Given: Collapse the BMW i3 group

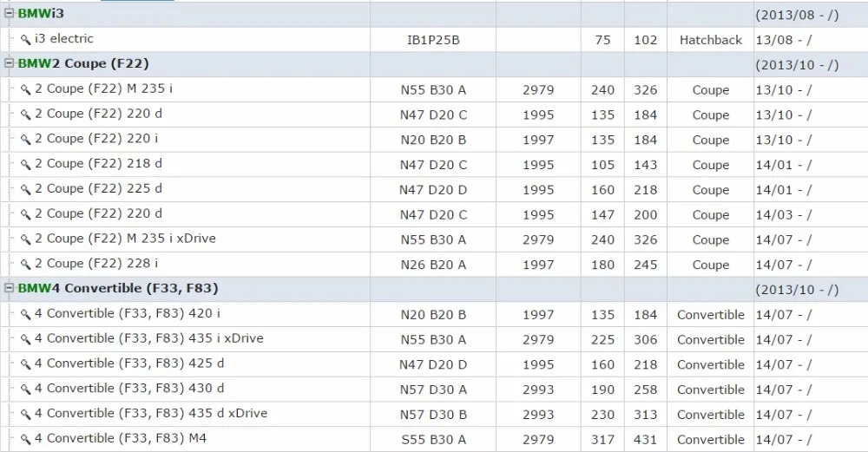Looking at the screenshot, I should click(9, 13).
